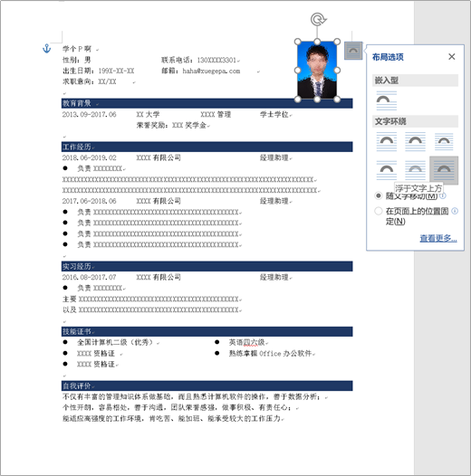Click the 实习经历 section heading
Image resolution: width=471 pixels, height=476 pixels.
coord(77,267)
